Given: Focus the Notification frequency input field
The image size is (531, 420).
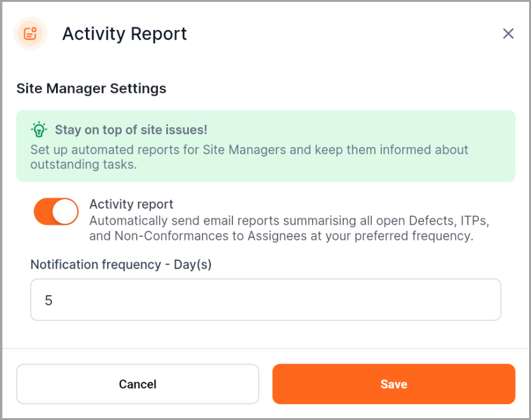Looking at the screenshot, I should click(265, 300).
